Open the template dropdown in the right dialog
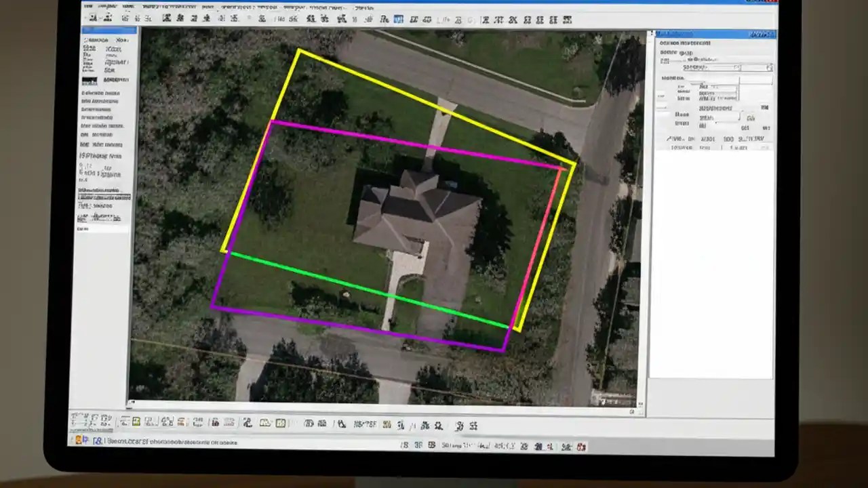Viewport: 868px width, 488px height. click(x=739, y=68)
